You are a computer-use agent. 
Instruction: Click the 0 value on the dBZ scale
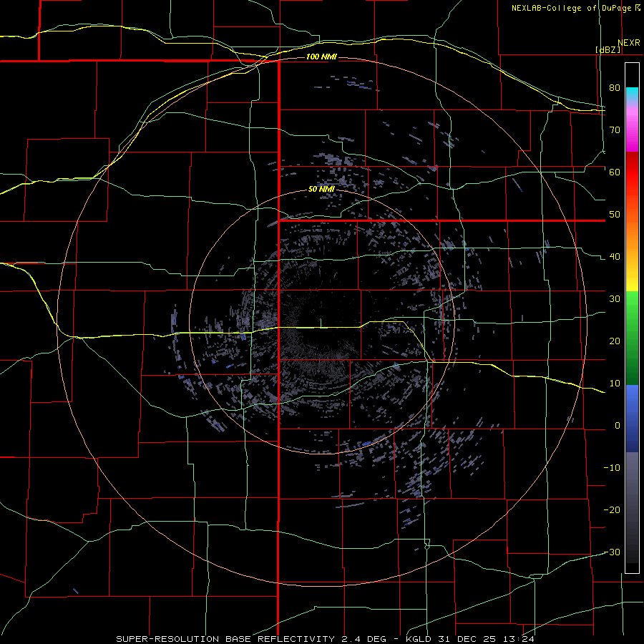tap(618, 426)
